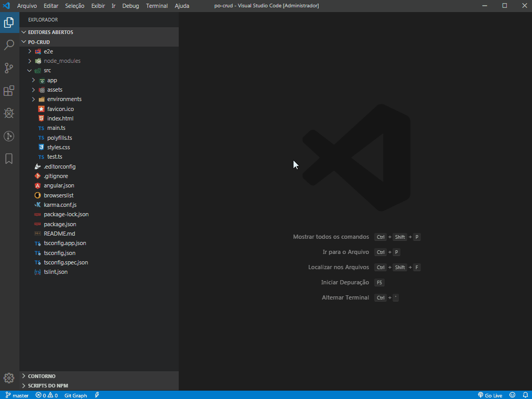
Task: Open notifications bell icon
Action: click(525, 395)
